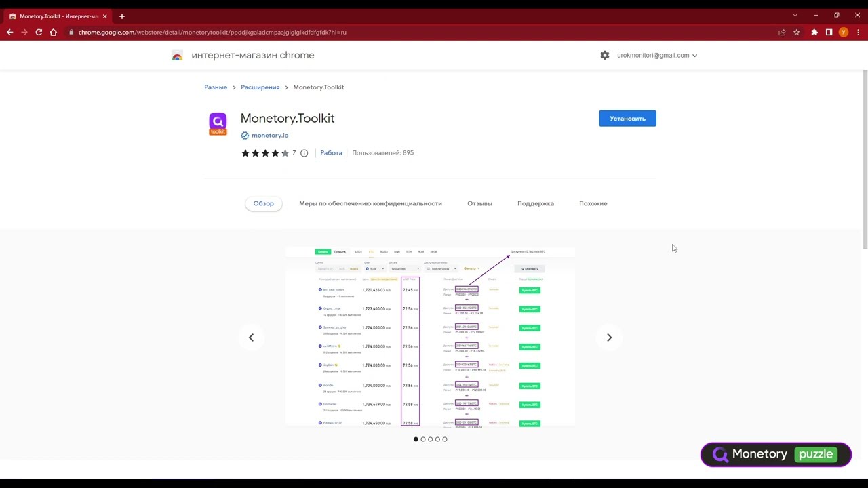Click the 7 ratings count

pyautogui.click(x=294, y=153)
